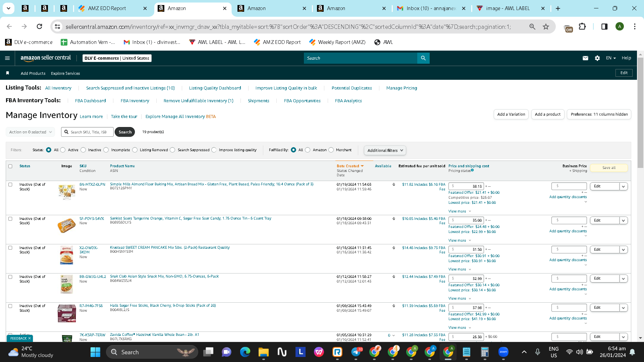Screen dimensions: 644x362
Task: Filter Fulfilled By Amazon radio
Action: coord(308,150)
